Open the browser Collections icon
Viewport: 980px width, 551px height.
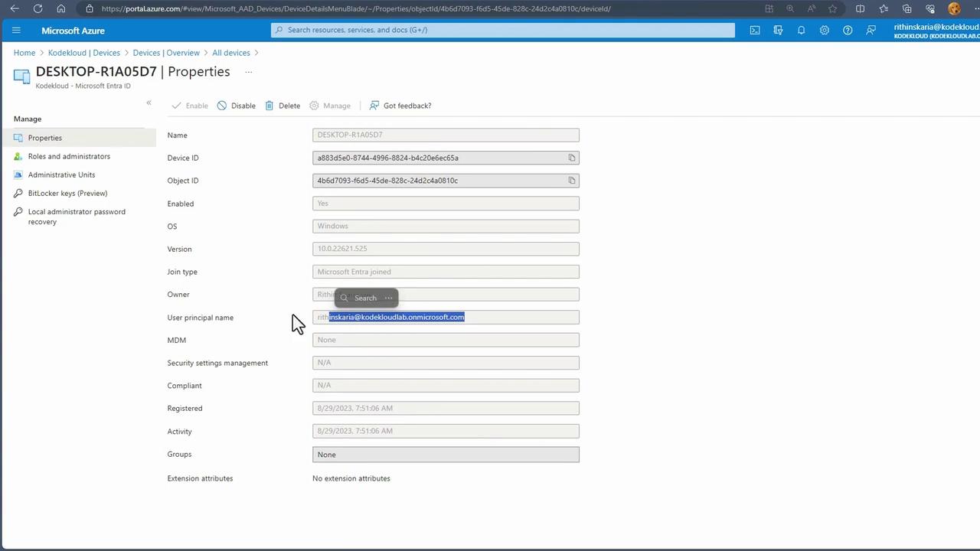point(907,8)
